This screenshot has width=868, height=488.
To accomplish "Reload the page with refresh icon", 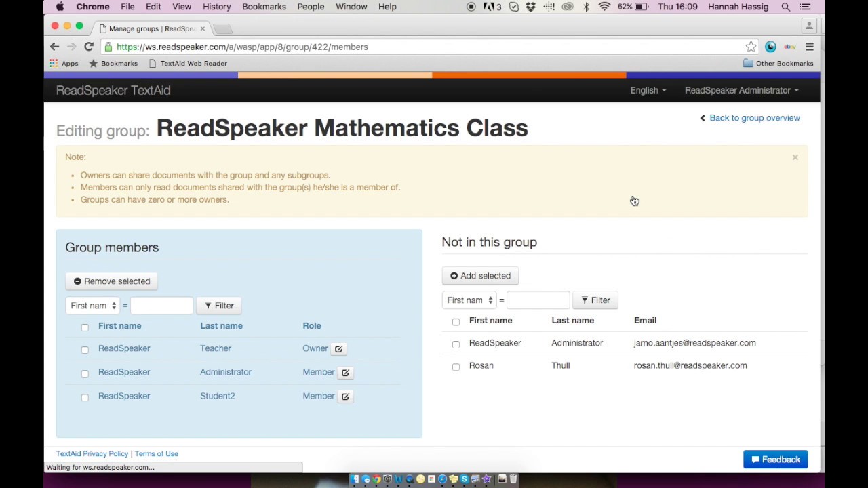I will tap(88, 47).
